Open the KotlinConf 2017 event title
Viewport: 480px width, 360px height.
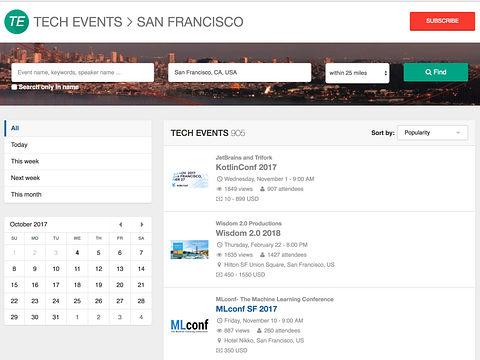[246, 167]
